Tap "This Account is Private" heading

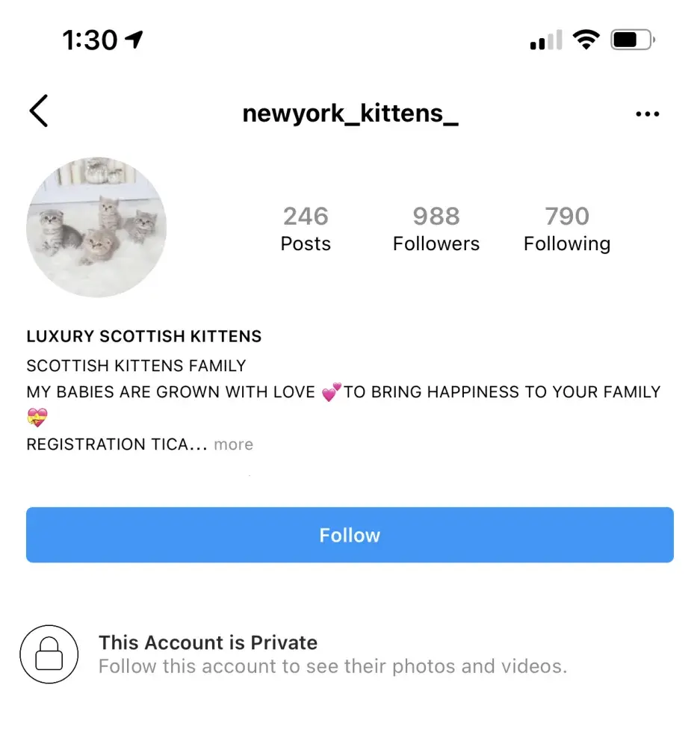[208, 642]
